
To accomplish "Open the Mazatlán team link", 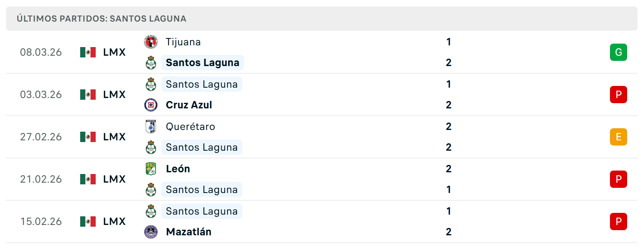I will tap(189, 232).
